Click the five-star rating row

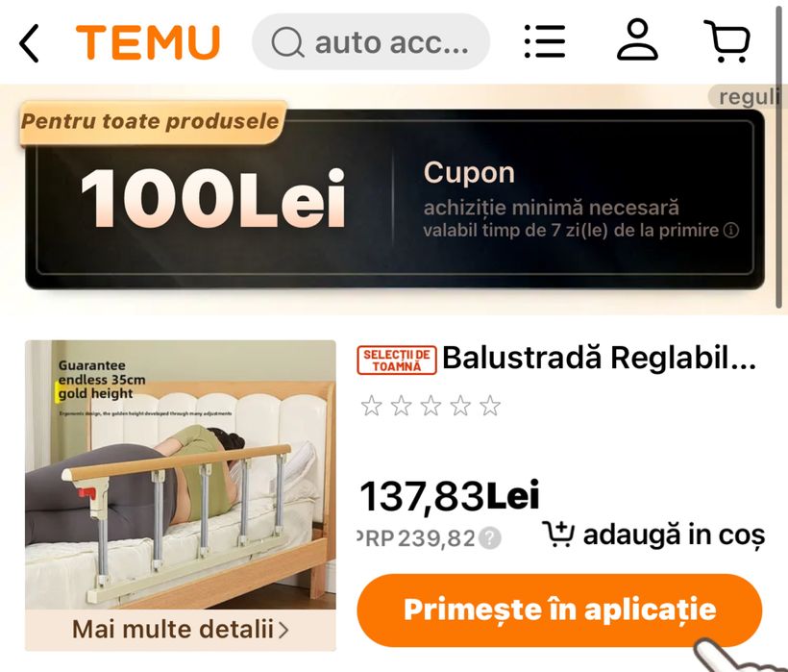(431, 406)
